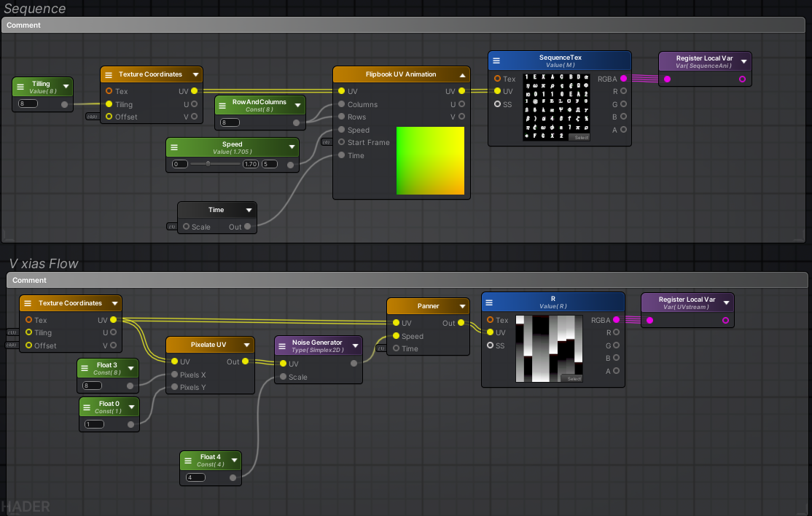Click the Speed maximum value field
Screen dimensions: 812x516
[269, 164]
